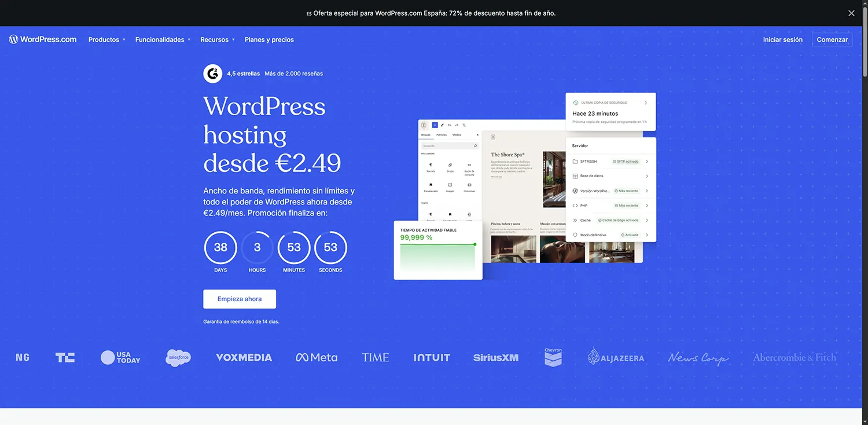Click the block search field
This screenshot has width=868, height=425.
click(x=449, y=146)
